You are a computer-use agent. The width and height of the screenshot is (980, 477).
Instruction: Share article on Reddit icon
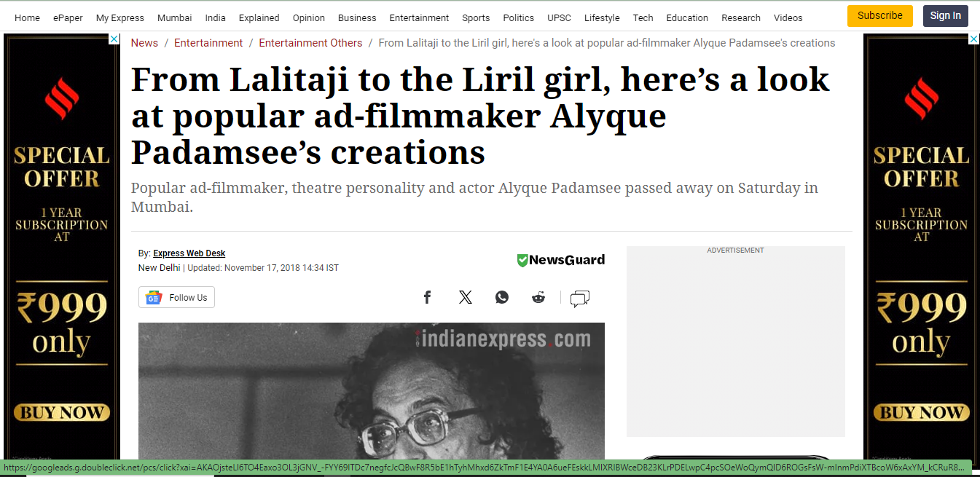[538, 297]
